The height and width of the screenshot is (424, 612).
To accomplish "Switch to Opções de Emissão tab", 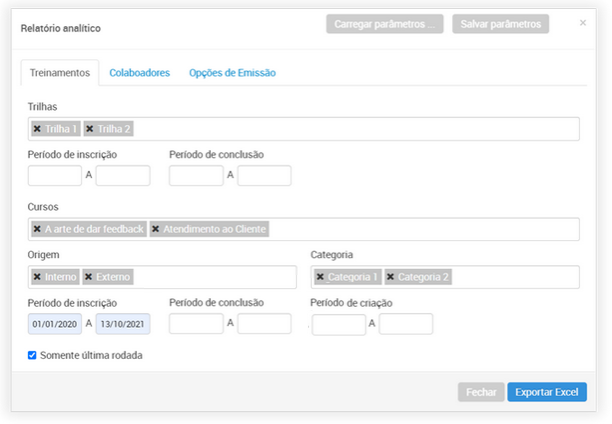I will tap(232, 73).
